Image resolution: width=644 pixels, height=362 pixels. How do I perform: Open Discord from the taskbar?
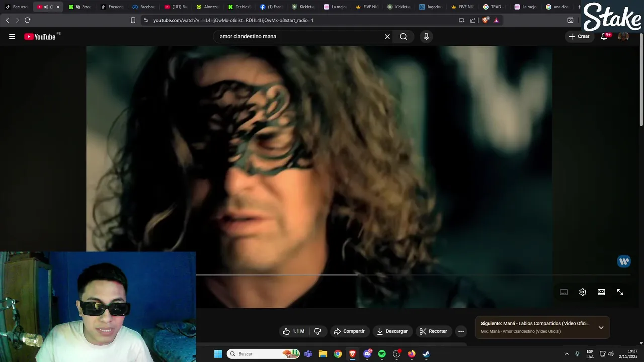click(367, 354)
